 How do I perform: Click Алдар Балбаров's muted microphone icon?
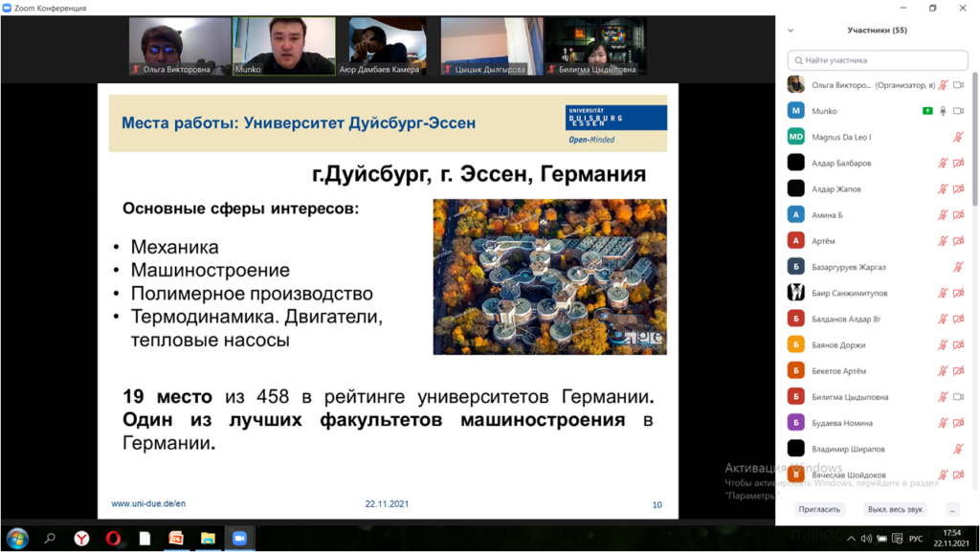click(943, 163)
